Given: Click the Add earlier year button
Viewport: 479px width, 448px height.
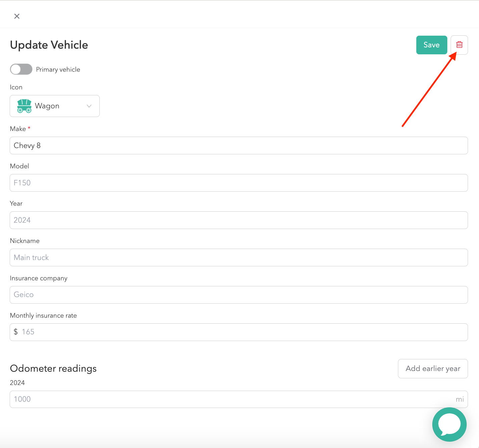Looking at the screenshot, I should [x=433, y=369].
